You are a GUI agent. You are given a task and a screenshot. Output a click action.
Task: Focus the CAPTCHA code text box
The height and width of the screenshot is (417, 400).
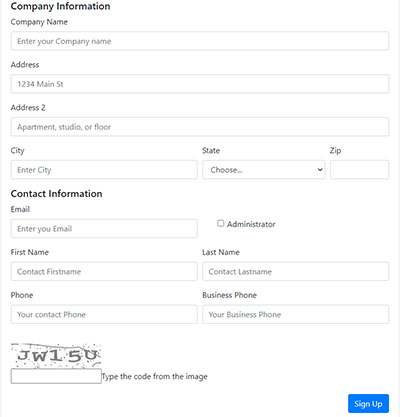coord(56,376)
